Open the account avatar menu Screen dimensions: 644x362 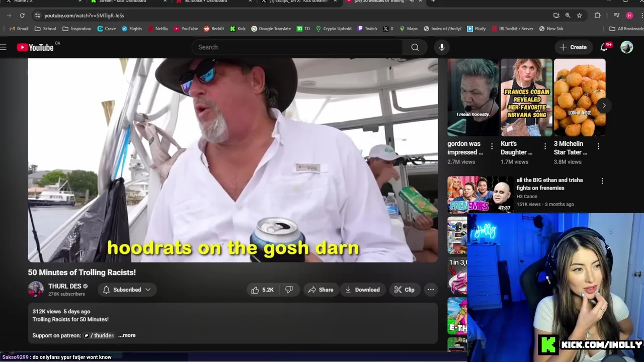[x=626, y=47]
